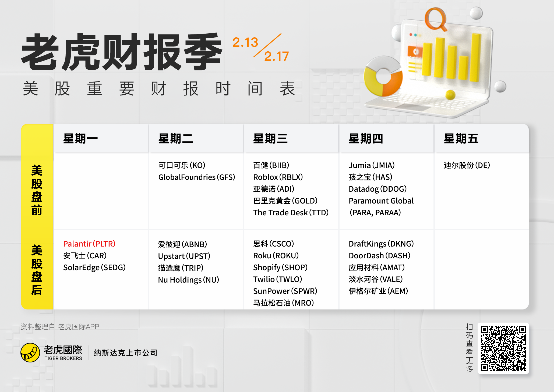Click 百健 (BIIB) entry
Screen dimensions: 554x392
pos(271,165)
